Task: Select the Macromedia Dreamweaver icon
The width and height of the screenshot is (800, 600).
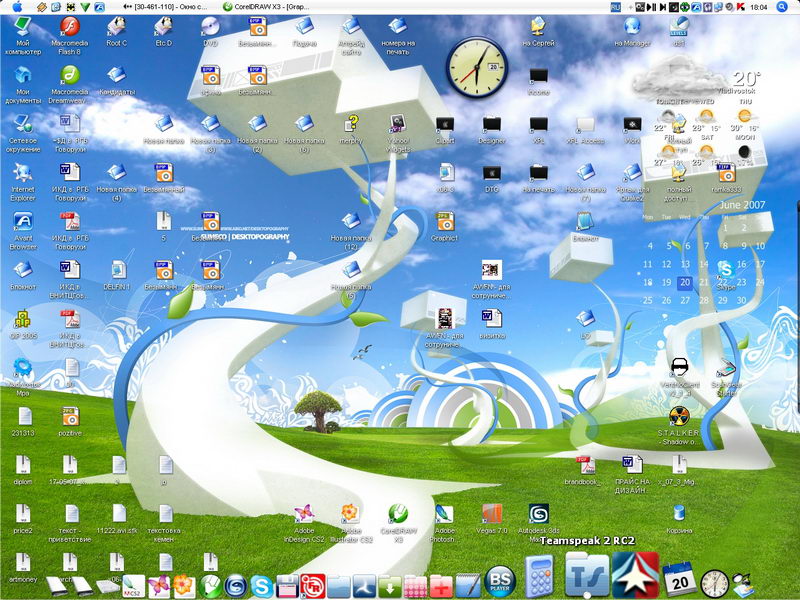Action: [70, 85]
